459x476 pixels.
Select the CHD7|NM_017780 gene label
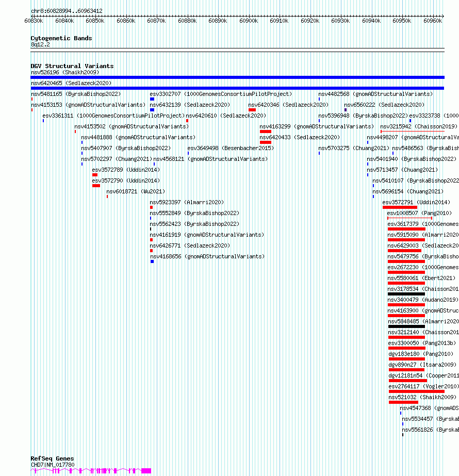pyautogui.click(x=53, y=465)
